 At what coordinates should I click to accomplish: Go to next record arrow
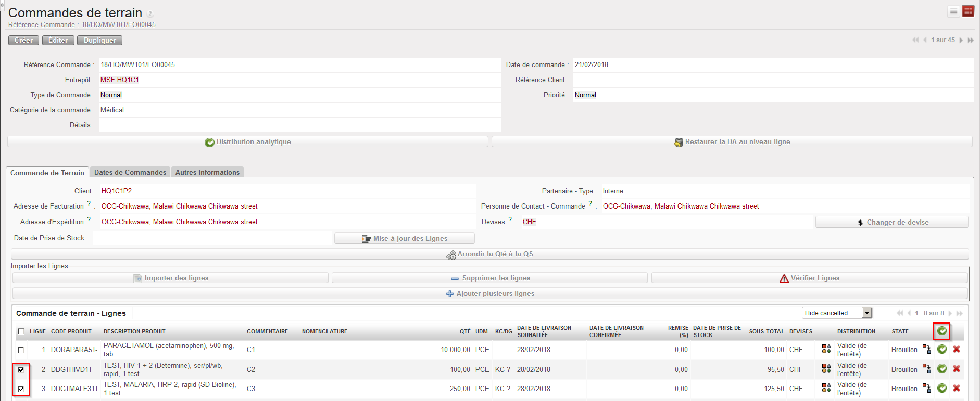tap(961, 40)
